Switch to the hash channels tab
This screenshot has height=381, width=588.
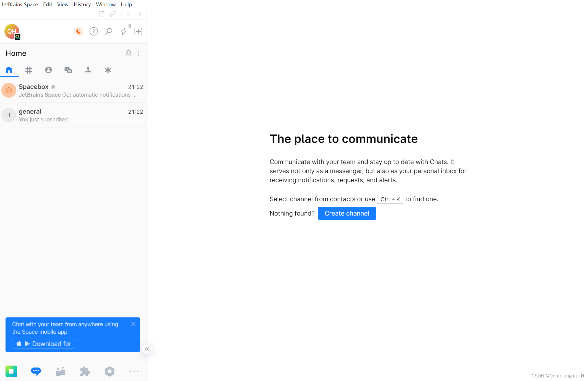coord(29,70)
